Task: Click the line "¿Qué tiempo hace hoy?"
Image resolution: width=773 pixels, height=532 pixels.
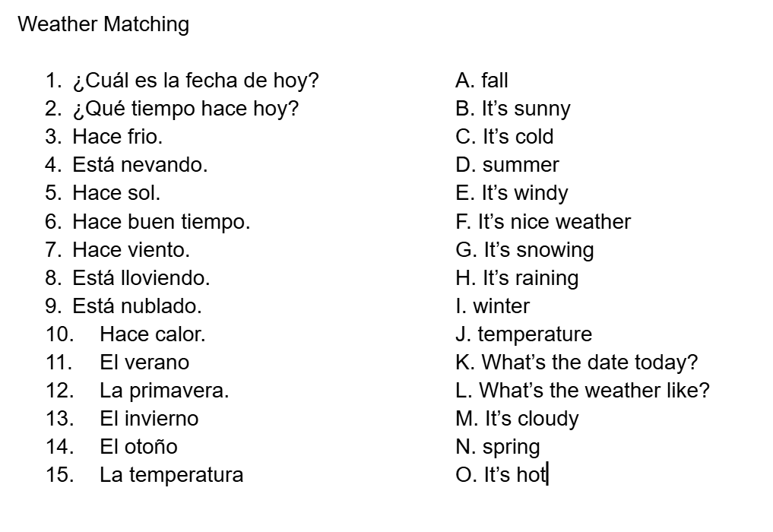Action: coord(185,109)
